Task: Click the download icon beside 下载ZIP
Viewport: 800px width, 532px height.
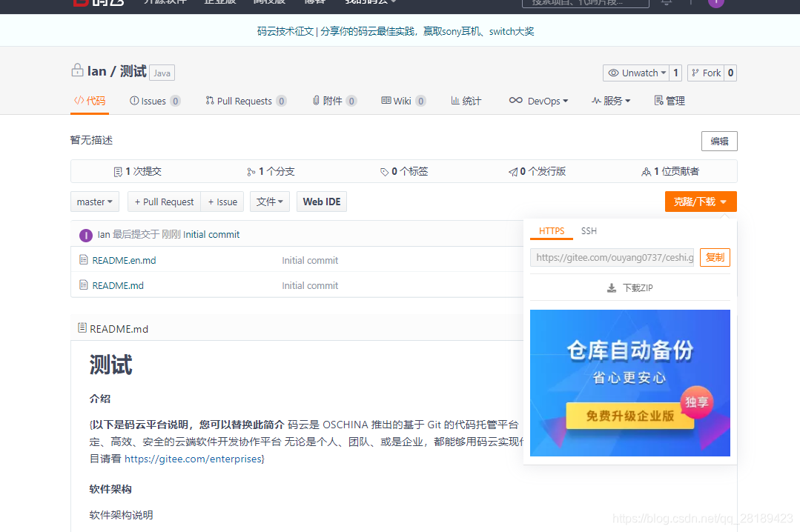Action: point(611,288)
